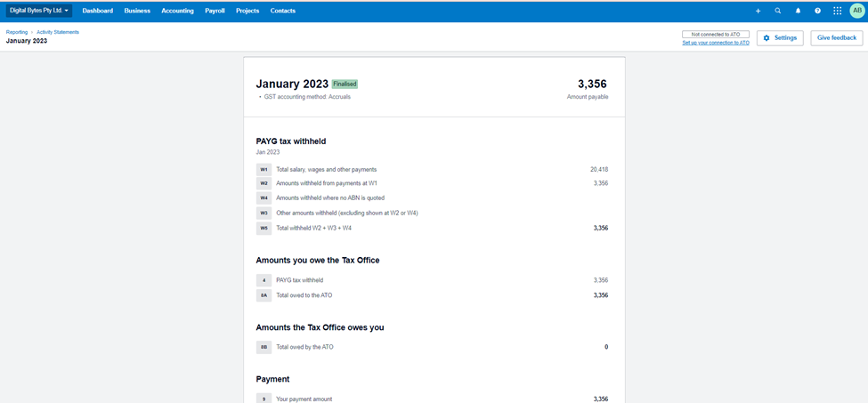The height and width of the screenshot is (403, 868).
Task: Click the Finalised status tag
Action: [345, 84]
